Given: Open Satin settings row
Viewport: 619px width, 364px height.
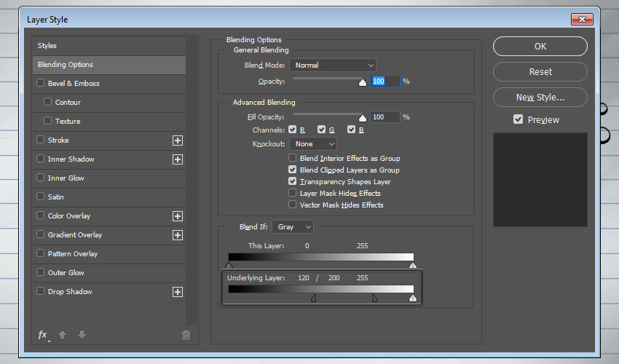Looking at the screenshot, I should tap(109, 197).
